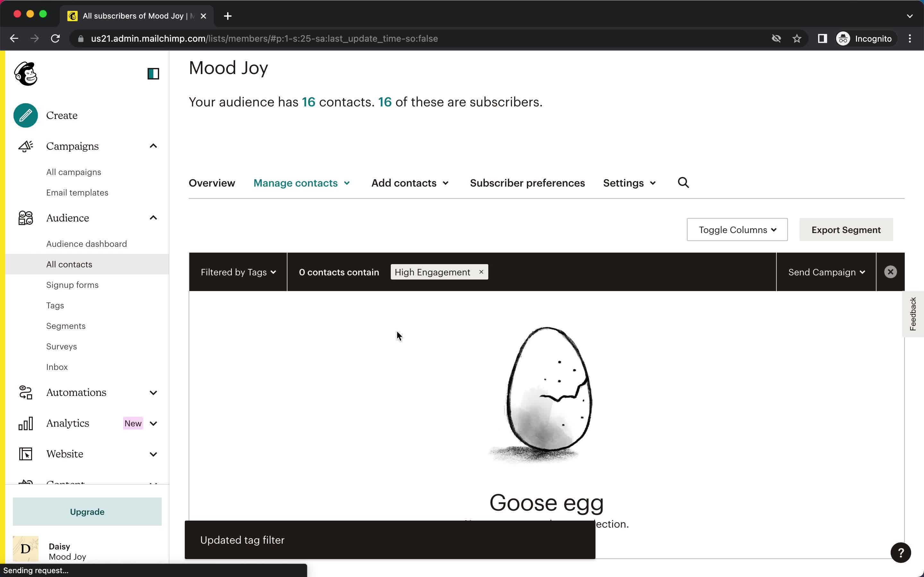This screenshot has width=924, height=577.
Task: Toggle the sidebar panel collapse button
Action: pos(153,73)
